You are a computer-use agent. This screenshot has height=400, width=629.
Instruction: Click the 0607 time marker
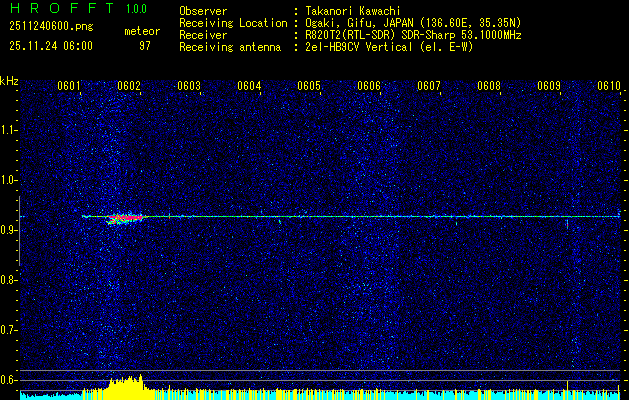(x=429, y=86)
